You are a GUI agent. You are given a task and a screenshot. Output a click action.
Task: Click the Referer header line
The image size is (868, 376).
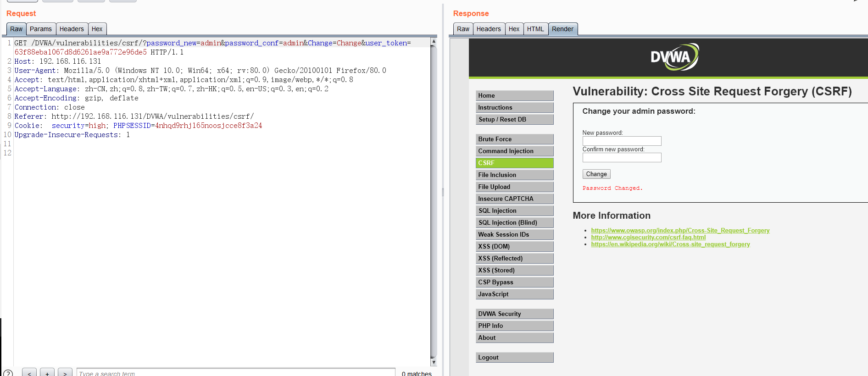point(134,116)
